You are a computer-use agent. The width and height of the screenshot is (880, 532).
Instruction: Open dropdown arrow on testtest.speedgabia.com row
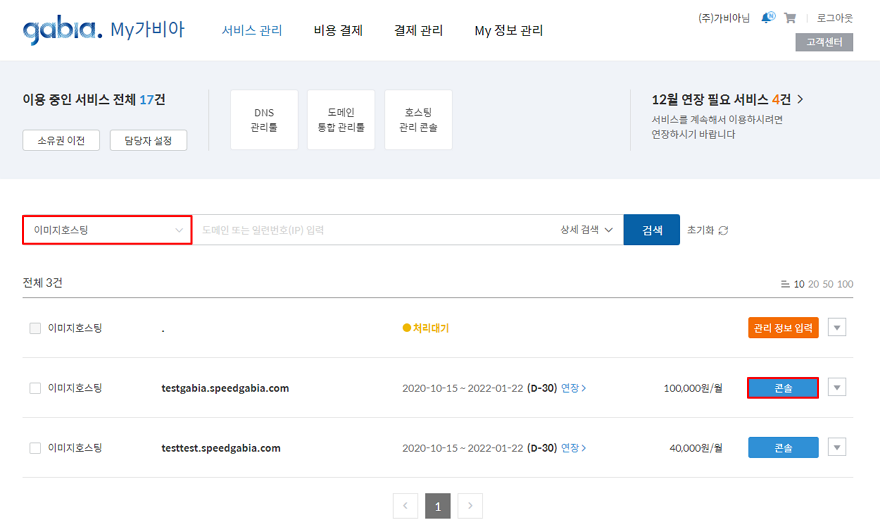[837, 447]
